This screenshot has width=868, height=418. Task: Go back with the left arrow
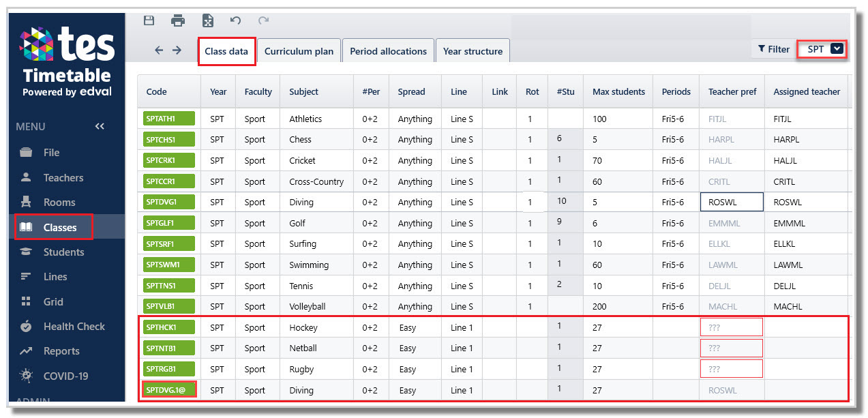pos(159,50)
